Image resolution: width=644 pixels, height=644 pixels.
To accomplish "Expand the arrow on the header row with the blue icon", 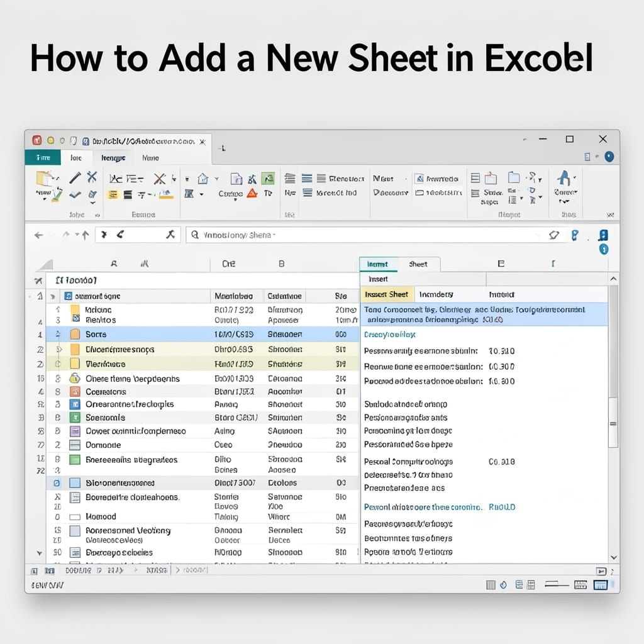I will pos(53,297).
